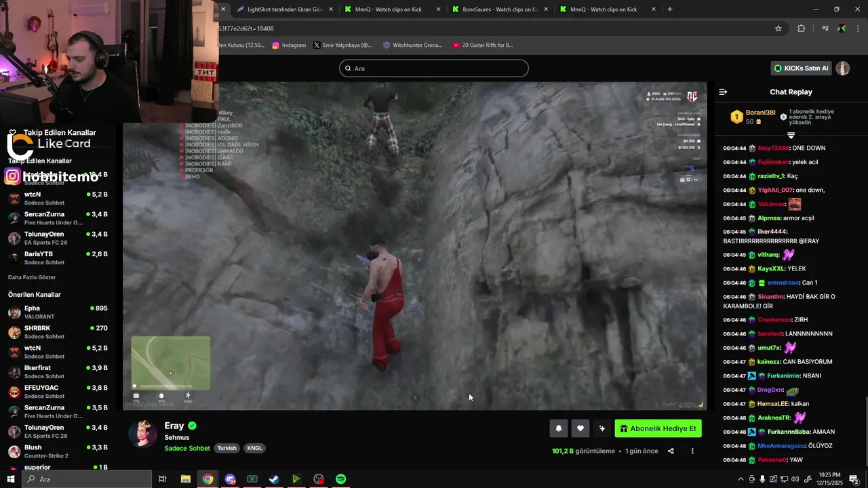Open a new browser tab with plus button

click(x=670, y=9)
